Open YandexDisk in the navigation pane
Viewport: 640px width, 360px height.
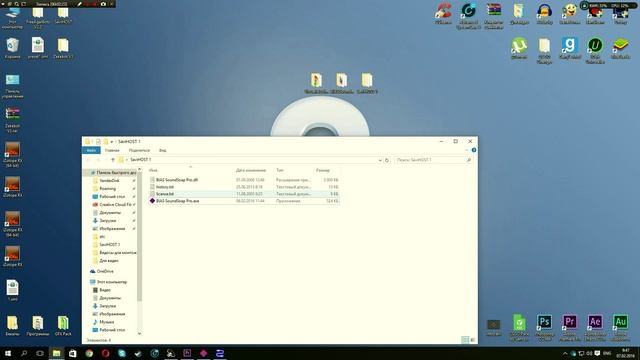tap(109, 180)
